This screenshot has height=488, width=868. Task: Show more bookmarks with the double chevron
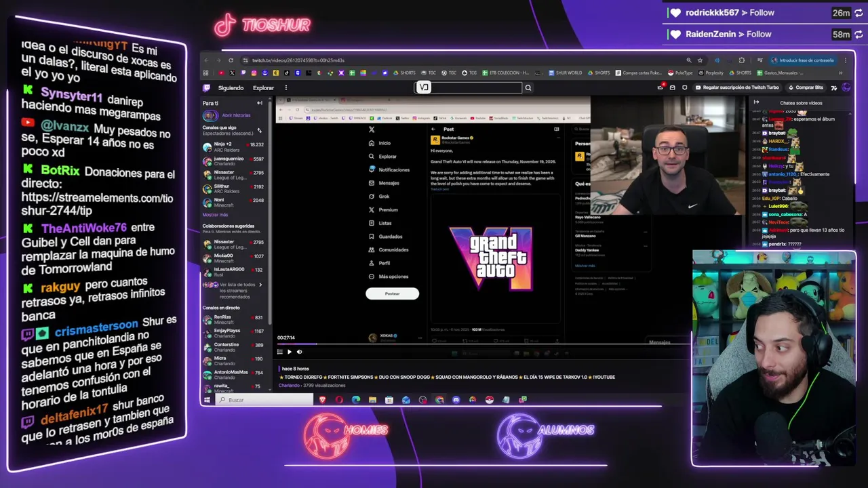[x=841, y=73]
